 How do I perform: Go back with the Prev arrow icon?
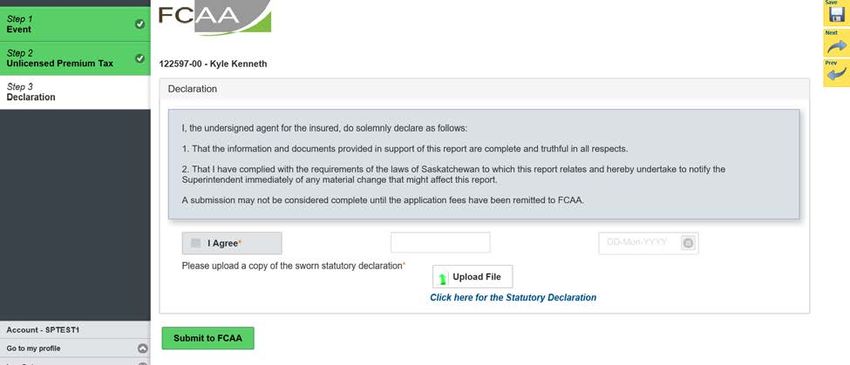[x=836, y=73]
